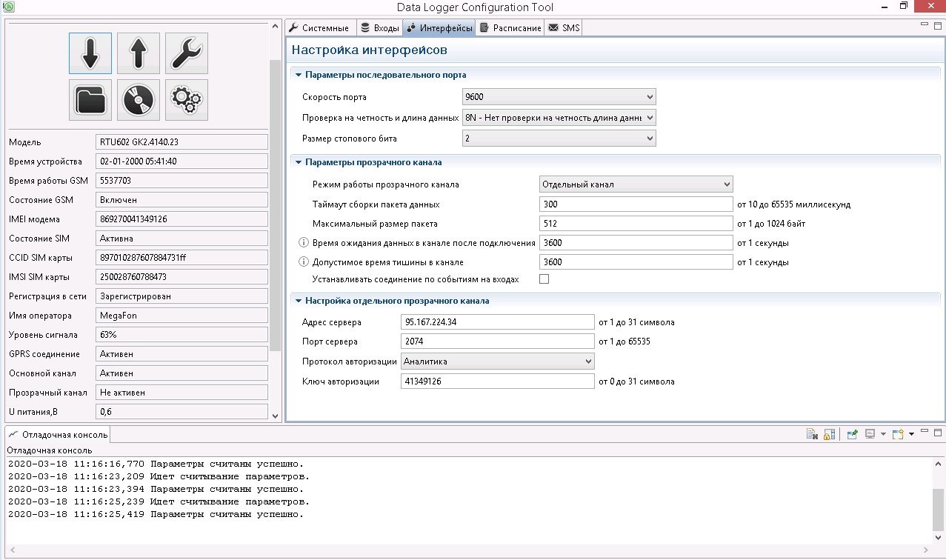Image resolution: width=946 pixels, height=560 pixels.
Task: Click the gears settings button
Action: click(187, 100)
